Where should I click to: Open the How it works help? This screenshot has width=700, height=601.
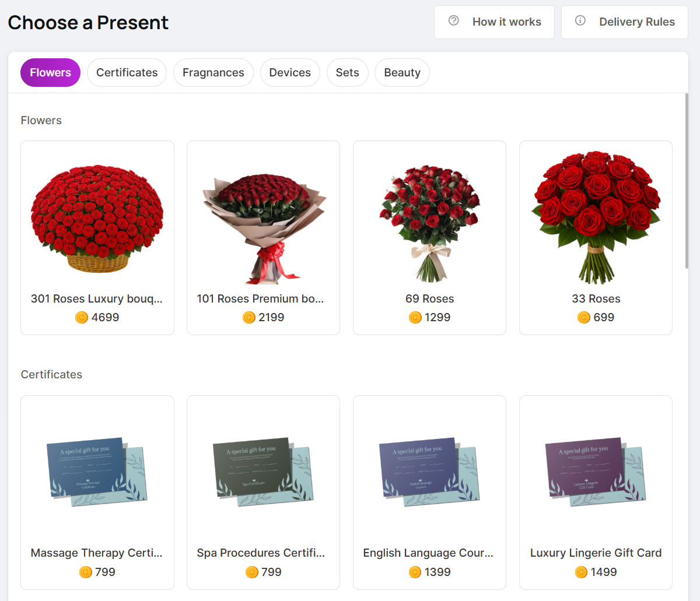[494, 22]
